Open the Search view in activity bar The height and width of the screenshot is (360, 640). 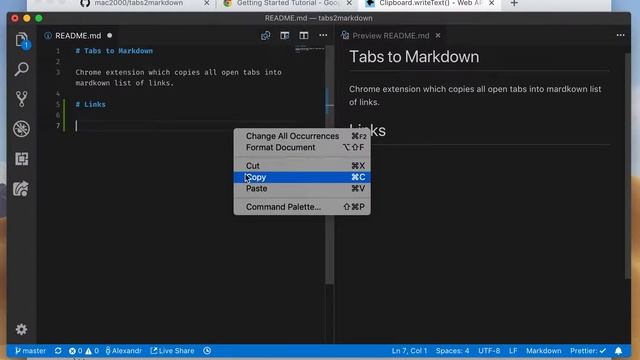pyautogui.click(x=22, y=69)
